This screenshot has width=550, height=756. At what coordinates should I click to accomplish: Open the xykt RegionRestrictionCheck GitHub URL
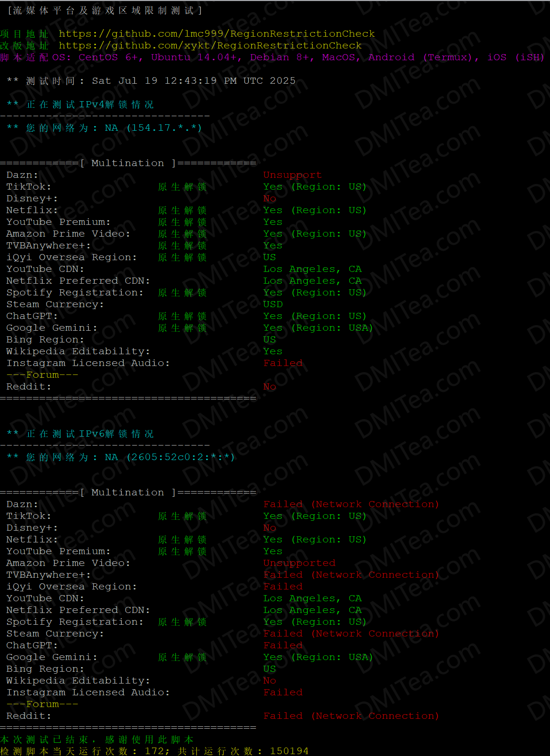point(210,46)
